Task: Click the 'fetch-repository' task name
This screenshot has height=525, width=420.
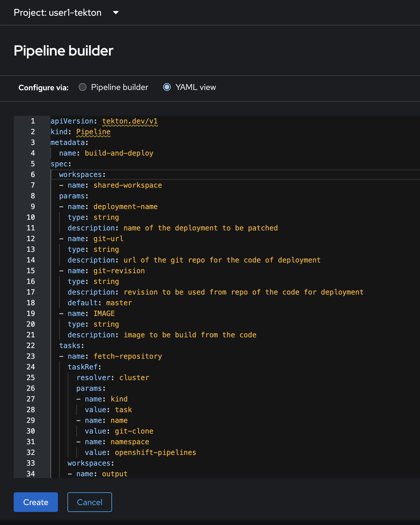Action: tap(128, 356)
